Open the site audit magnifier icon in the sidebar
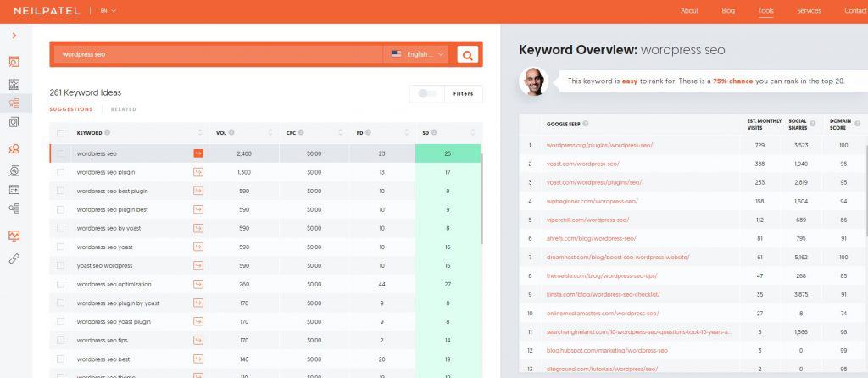The height and width of the screenshot is (378, 868). tap(14, 171)
